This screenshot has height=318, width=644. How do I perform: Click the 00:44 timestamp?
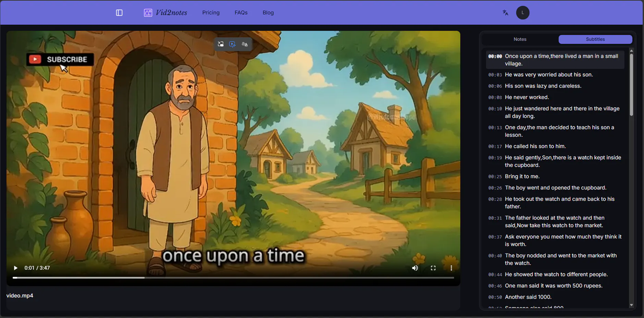click(x=495, y=275)
